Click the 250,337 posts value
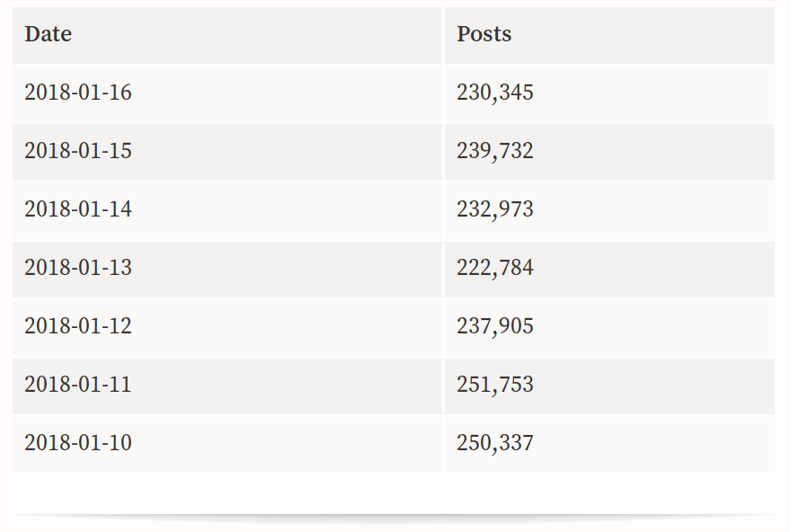Viewport: 790px width, 532px height. click(494, 443)
